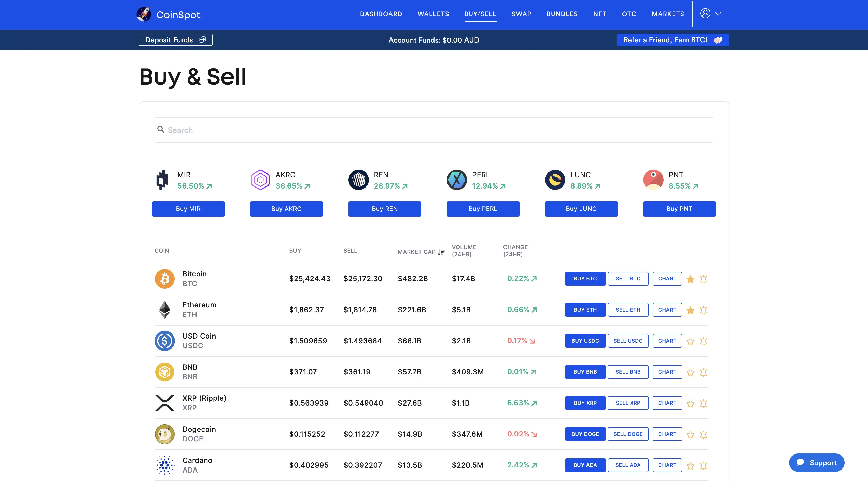This screenshot has width=868, height=482.
Task: Click the Bitcoin coin icon
Action: point(164,279)
